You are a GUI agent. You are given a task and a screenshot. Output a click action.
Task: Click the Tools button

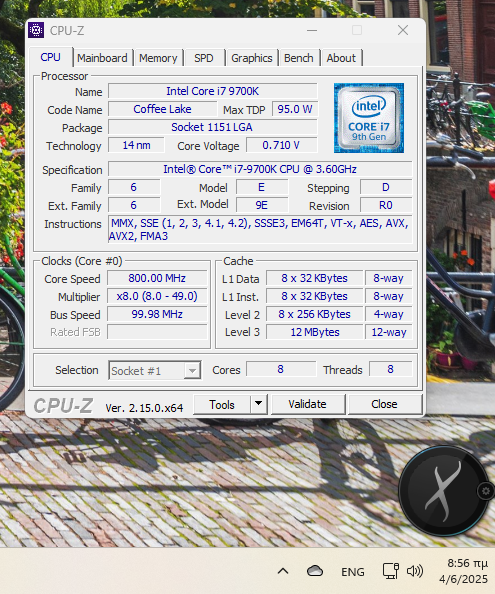pos(222,405)
